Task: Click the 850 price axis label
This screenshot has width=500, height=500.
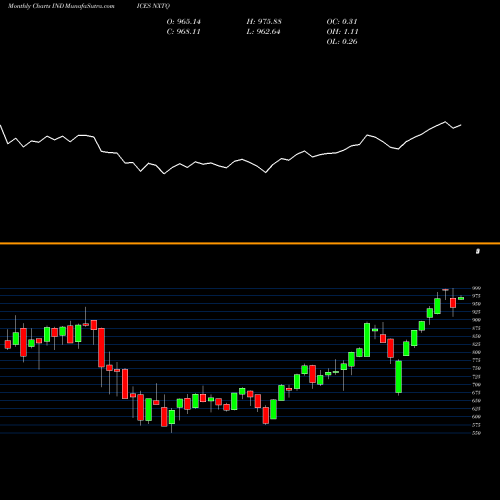Action: click(x=476, y=336)
